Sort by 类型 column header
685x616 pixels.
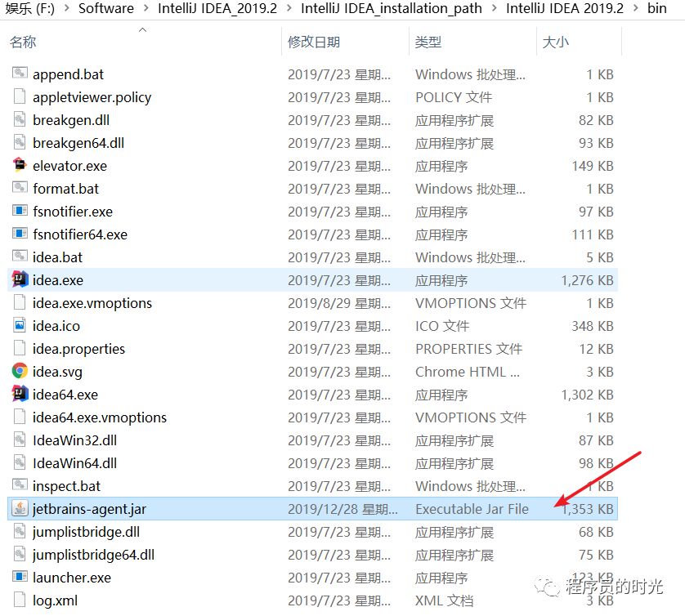(428, 42)
